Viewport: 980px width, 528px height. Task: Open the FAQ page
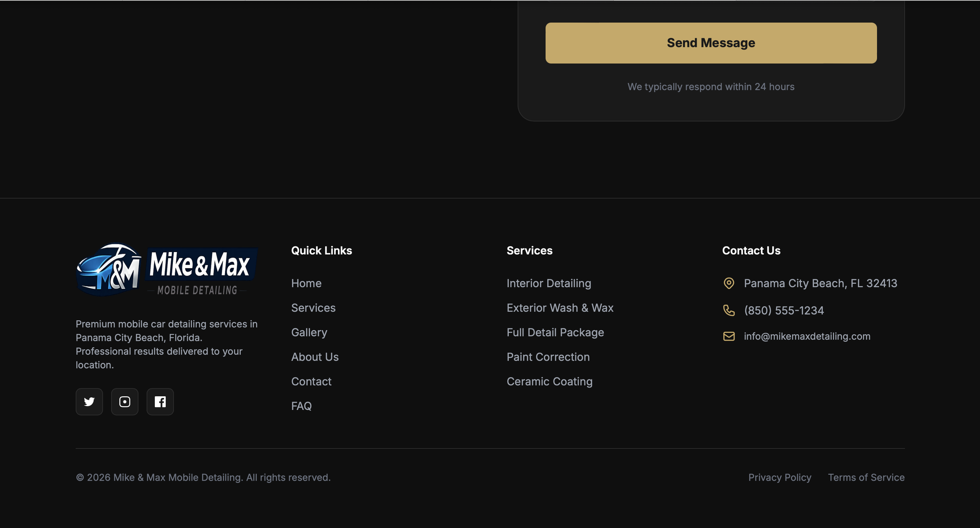tap(301, 406)
